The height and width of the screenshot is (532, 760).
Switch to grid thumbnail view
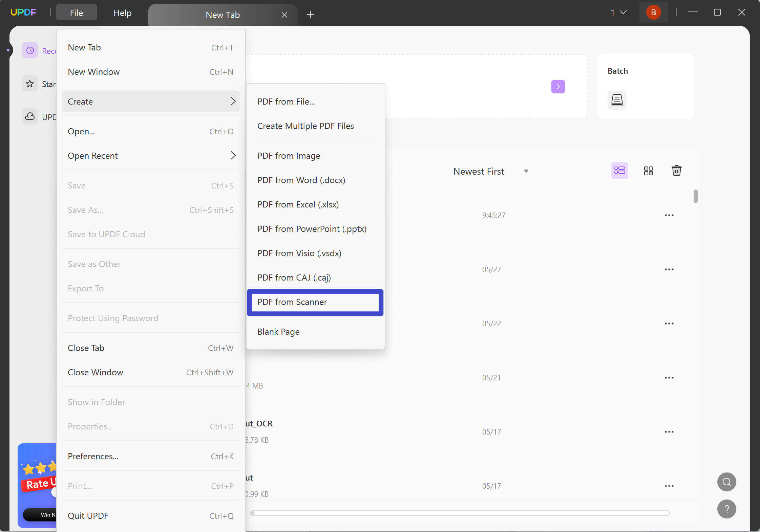[648, 171]
